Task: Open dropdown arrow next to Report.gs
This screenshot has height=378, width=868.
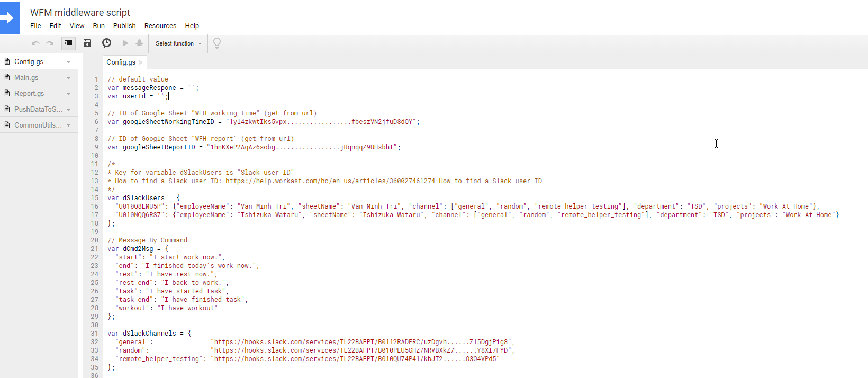Action: coord(69,94)
